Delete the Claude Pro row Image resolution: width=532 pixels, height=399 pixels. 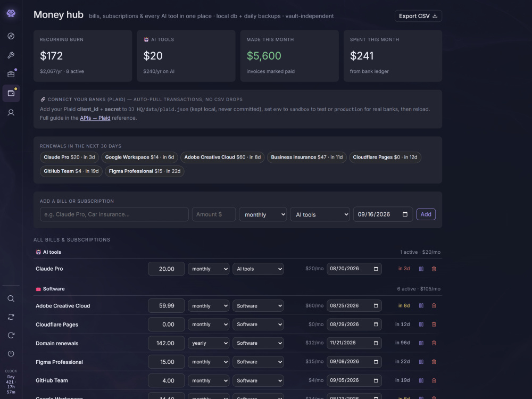pos(434,269)
